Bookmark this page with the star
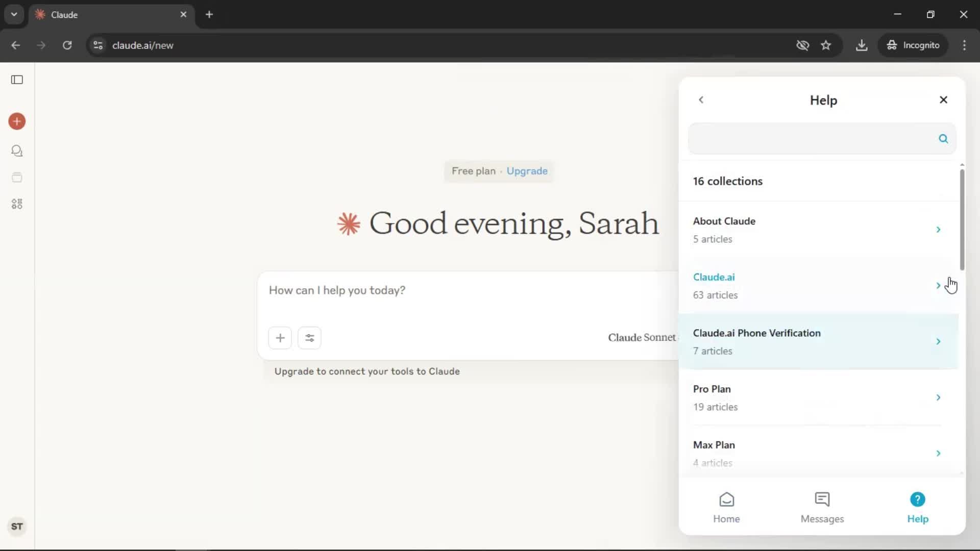 [826, 45]
